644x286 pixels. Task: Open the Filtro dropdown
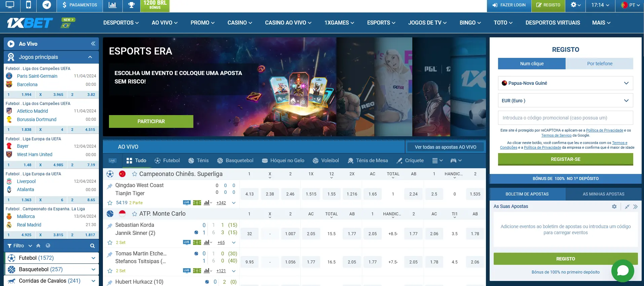coord(20,246)
